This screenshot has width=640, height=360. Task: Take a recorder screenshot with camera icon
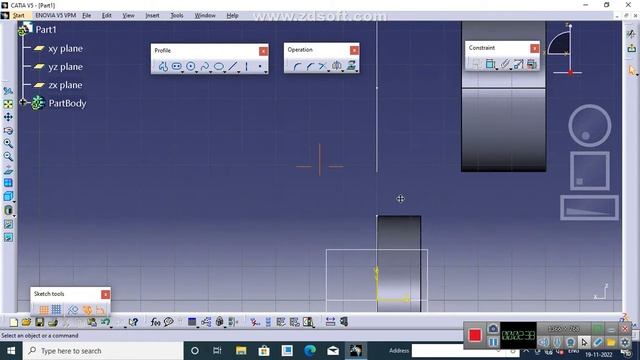click(x=493, y=329)
